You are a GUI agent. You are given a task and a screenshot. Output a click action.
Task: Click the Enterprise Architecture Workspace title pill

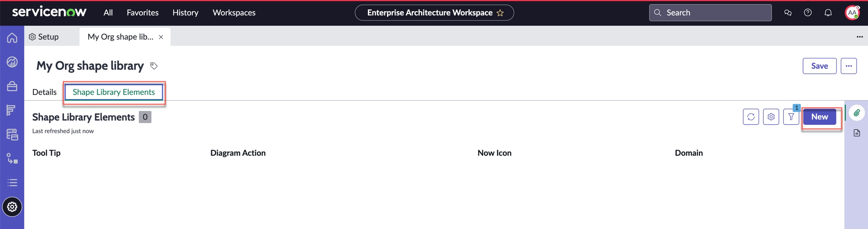click(x=434, y=13)
